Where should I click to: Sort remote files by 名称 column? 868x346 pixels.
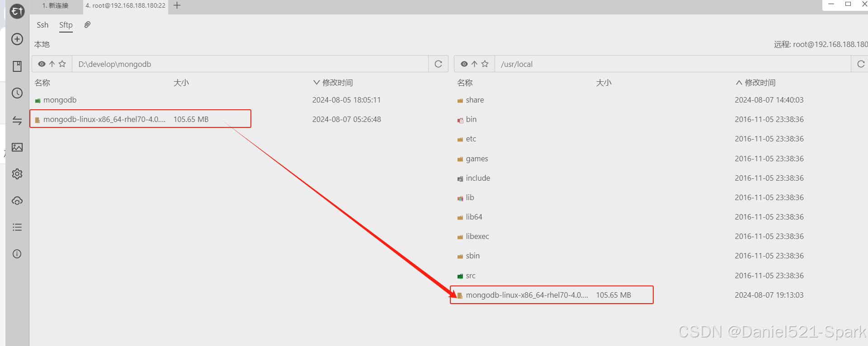click(x=465, y=83)
